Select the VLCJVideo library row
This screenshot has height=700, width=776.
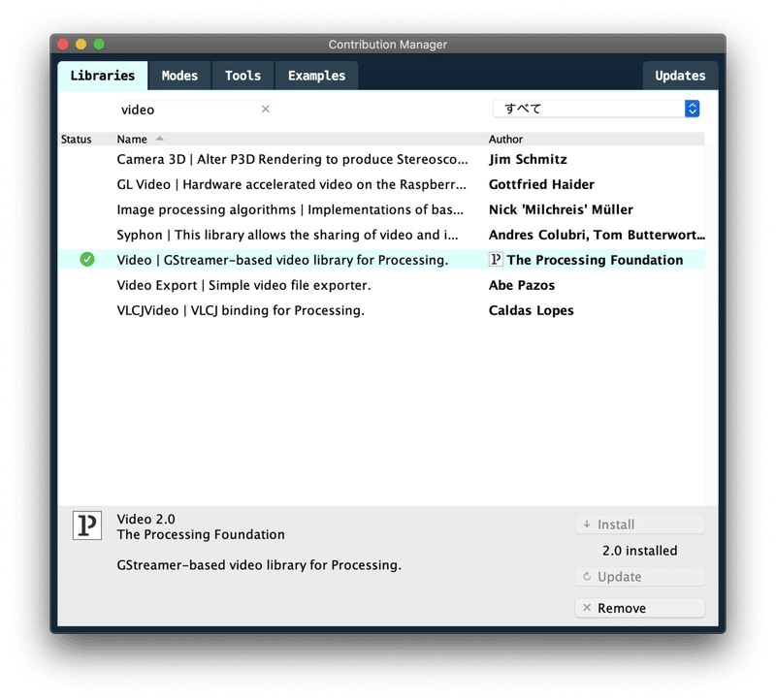(x=381, y=310)
